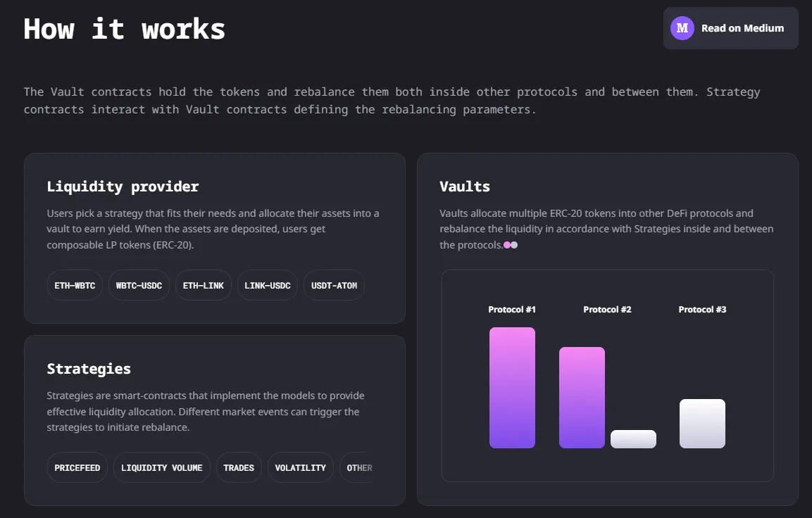Viewport: 812px width, 518px height.
Task: Select the pink carousel dot
Action: [507, 245]
